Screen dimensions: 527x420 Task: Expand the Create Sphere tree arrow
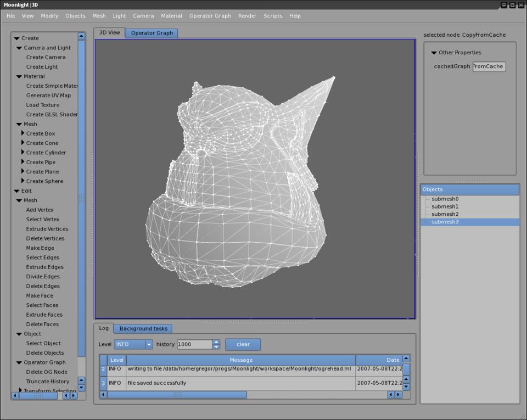(x=23, y=181)
